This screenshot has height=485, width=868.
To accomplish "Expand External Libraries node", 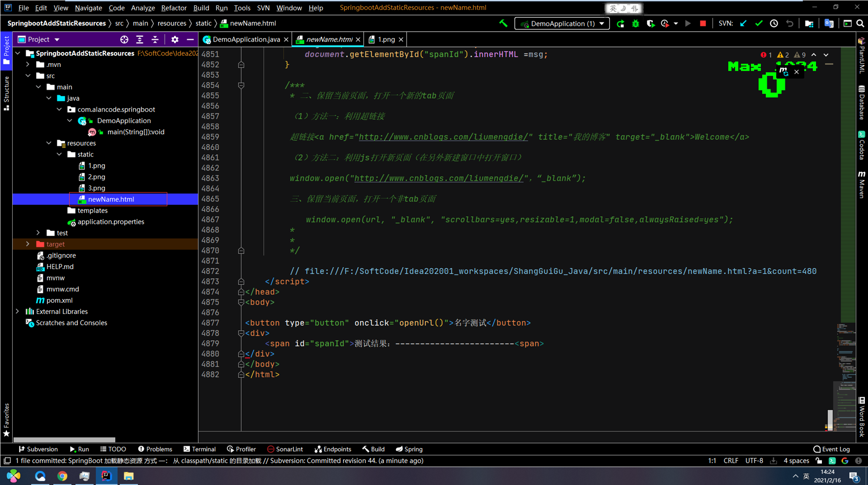I will [18, 311].
